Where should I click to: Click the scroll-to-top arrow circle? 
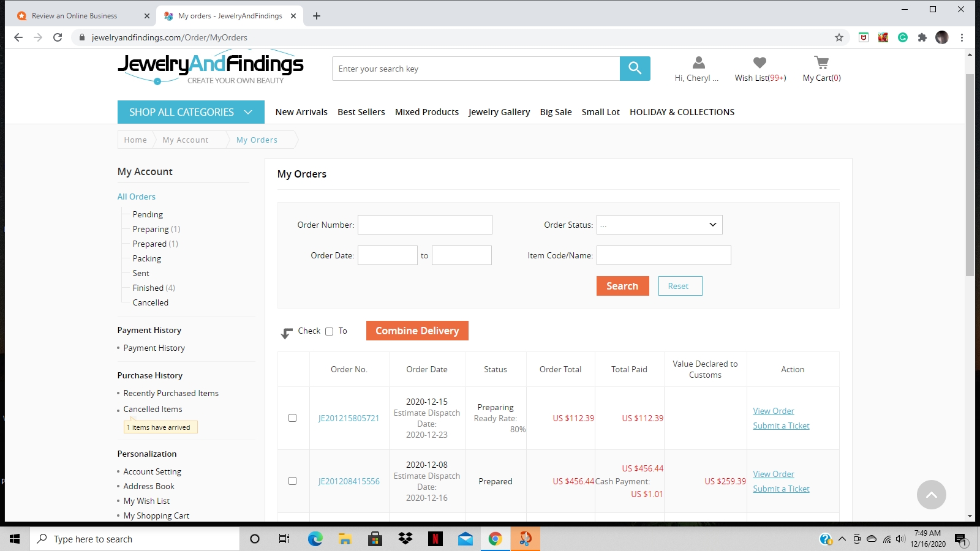931,495
